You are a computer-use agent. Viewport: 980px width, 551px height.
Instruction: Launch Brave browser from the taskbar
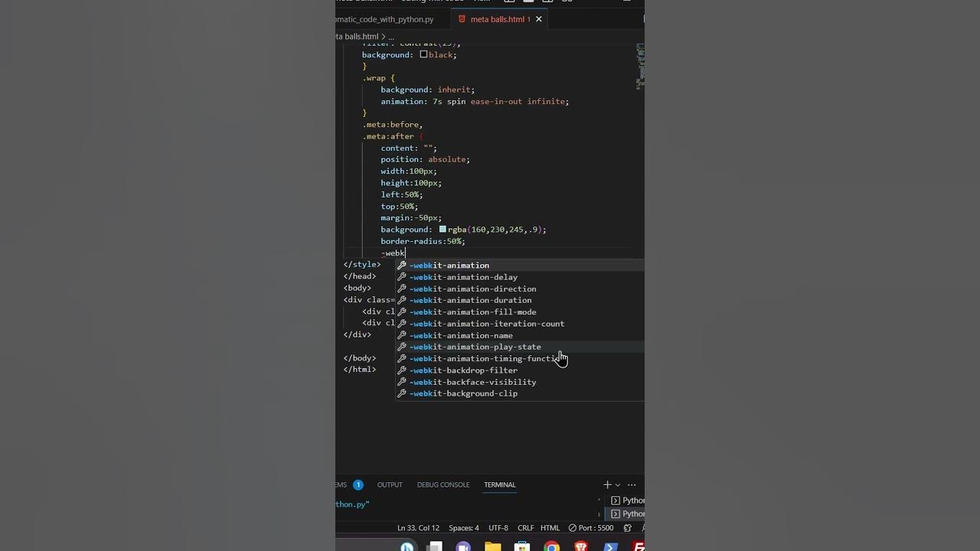click(581, 546)
